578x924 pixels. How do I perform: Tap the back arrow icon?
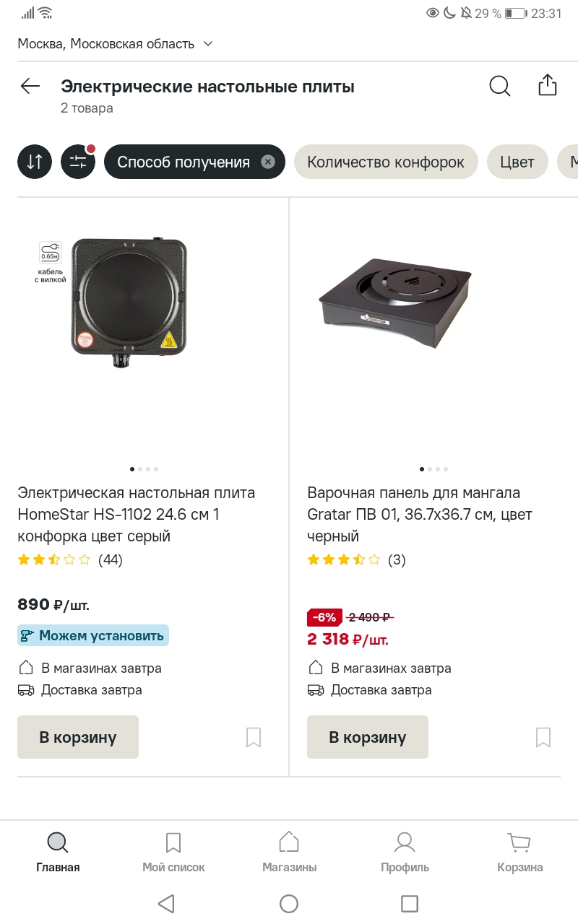pos(30,87)
